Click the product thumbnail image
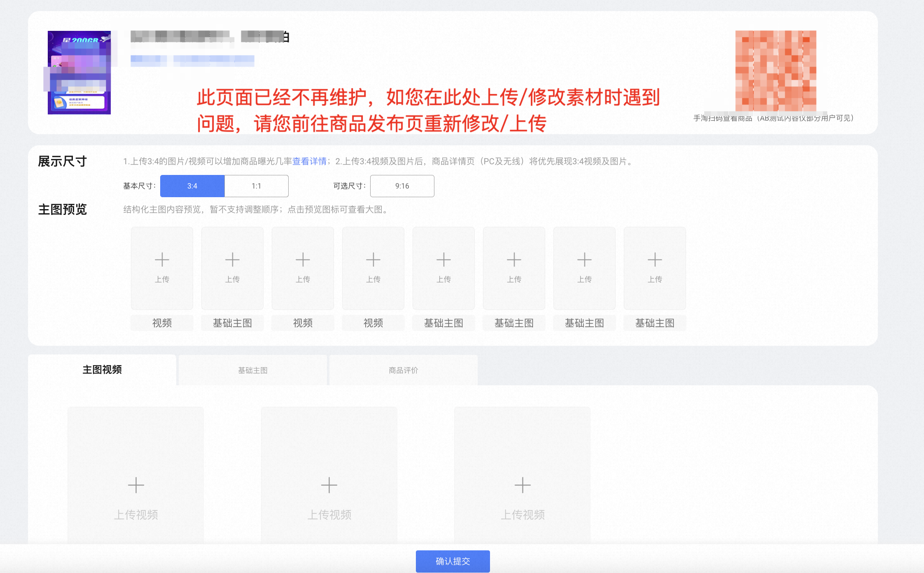Image resolution: width=924 pixels, height=573 pixels. coord(79,72)
